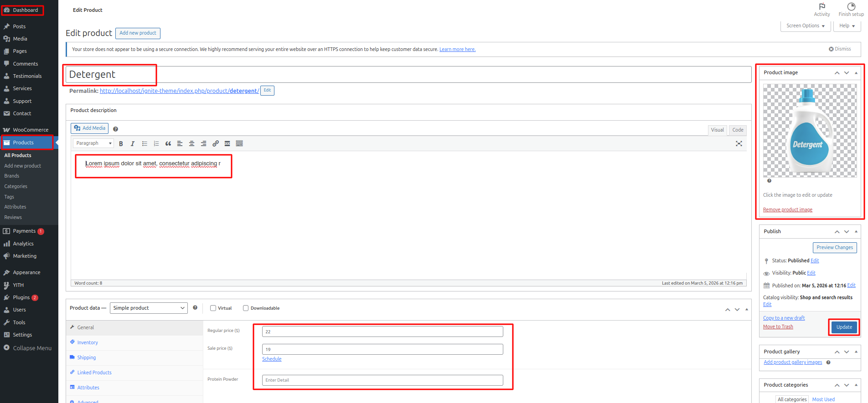Click the Remove product image link
The width and height of the screenshot is (868, 403).
pos(788,209)
